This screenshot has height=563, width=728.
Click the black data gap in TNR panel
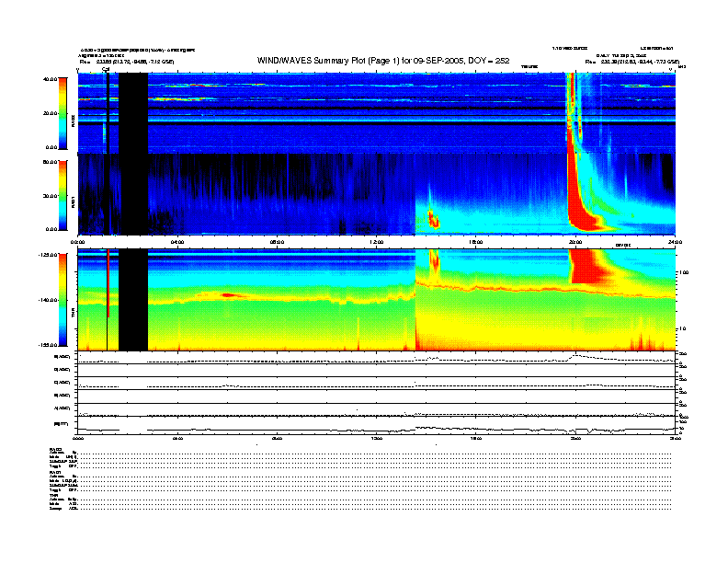[x=133, y=300]
